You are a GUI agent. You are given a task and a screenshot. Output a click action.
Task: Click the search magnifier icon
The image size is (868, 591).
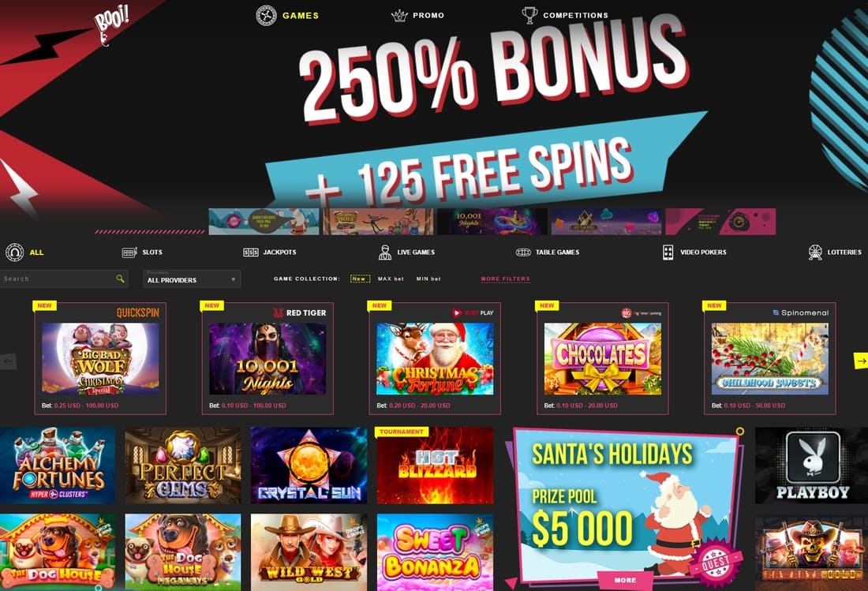point(120,279)
